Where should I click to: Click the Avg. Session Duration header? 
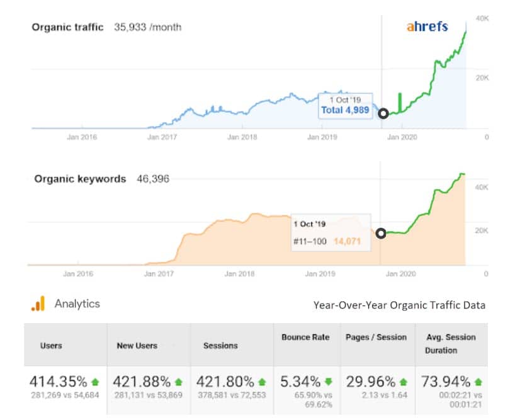(451, 343)
